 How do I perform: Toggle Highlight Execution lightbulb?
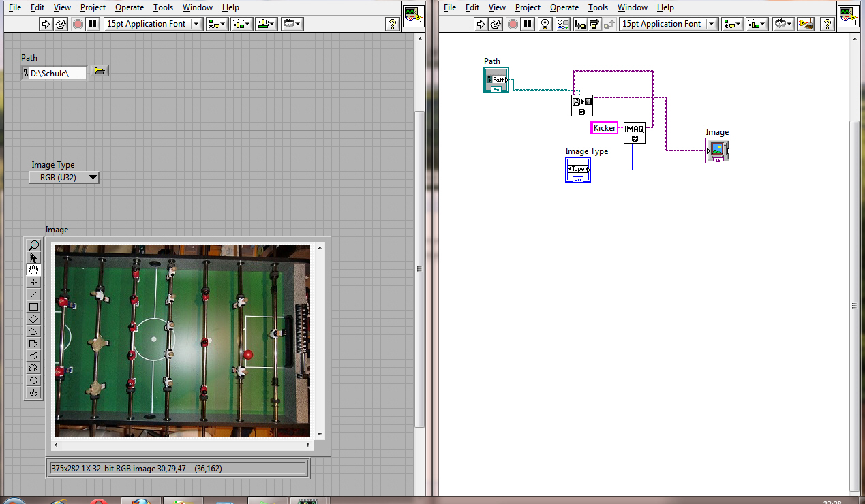(545, 24)
